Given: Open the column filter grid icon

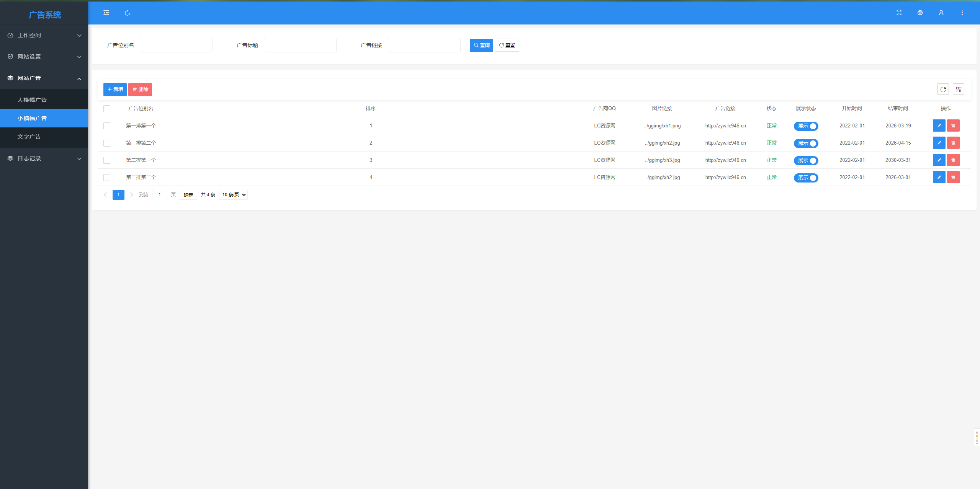Looking at the screenshot, I should click(x=959, y=89).
